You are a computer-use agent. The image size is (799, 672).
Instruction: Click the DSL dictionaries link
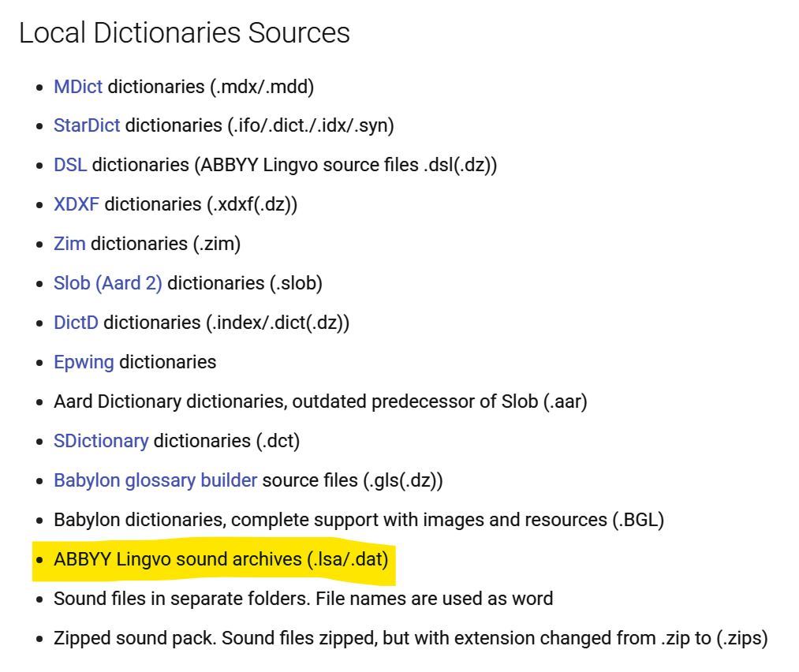pos(70,165)
